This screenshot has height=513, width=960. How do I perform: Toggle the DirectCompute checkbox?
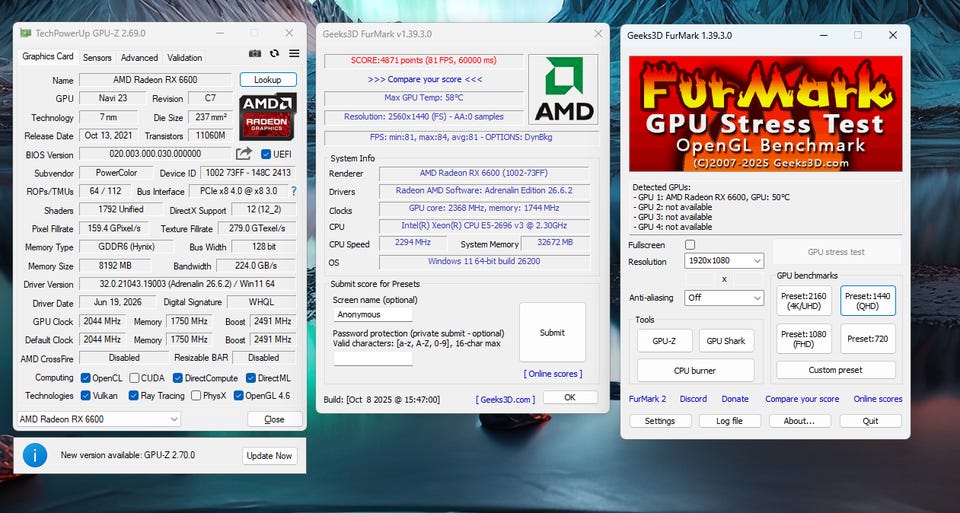pos(178,378)
